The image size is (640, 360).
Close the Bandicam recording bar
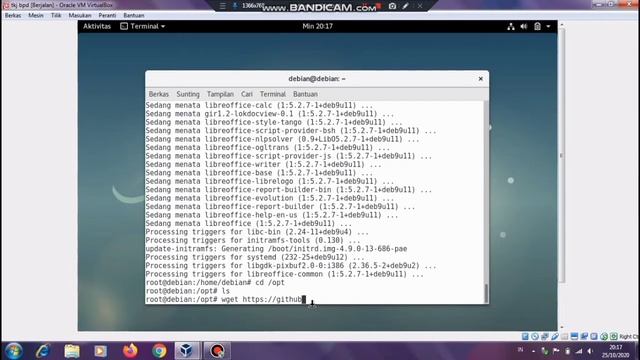coord(420,6)
